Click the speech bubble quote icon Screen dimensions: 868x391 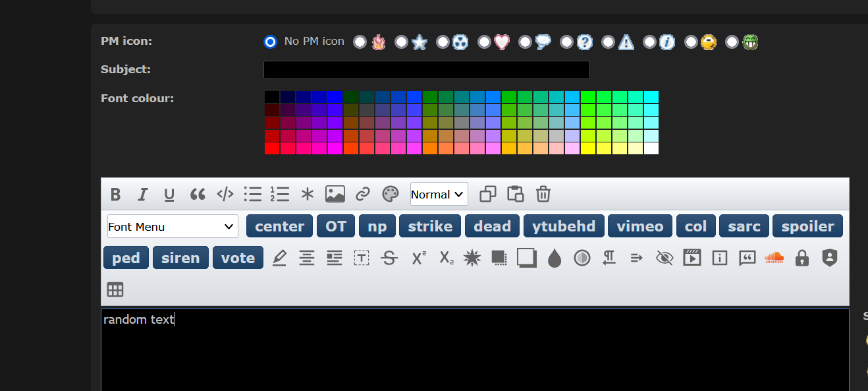click(747, 258)
